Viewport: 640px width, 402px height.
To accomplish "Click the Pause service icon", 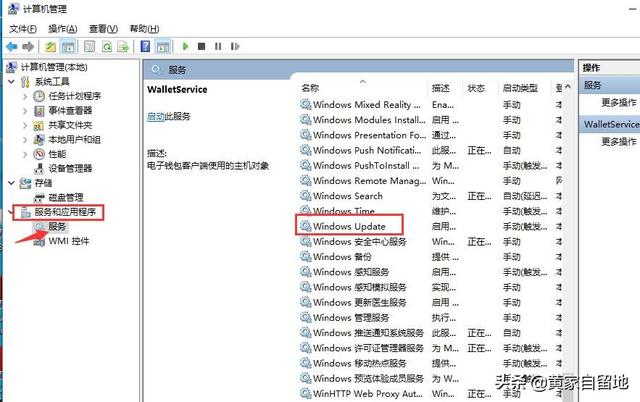I will pos(218,47).
